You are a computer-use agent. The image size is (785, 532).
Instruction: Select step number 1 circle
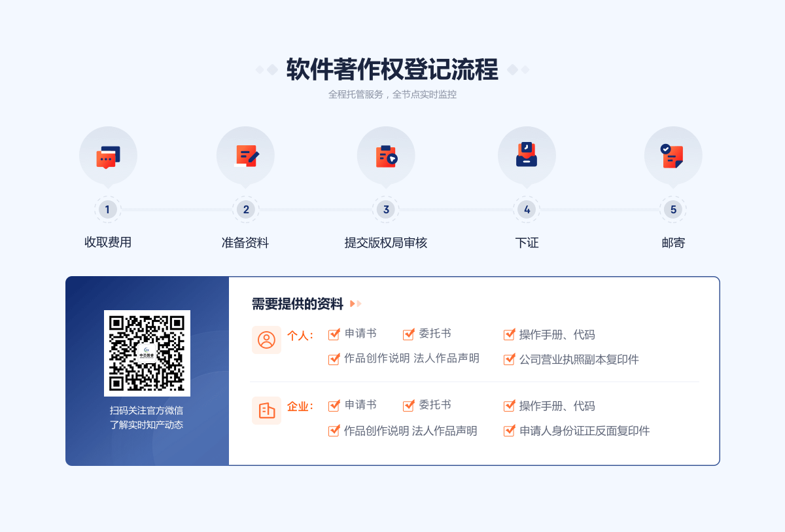tap(108, 209)
